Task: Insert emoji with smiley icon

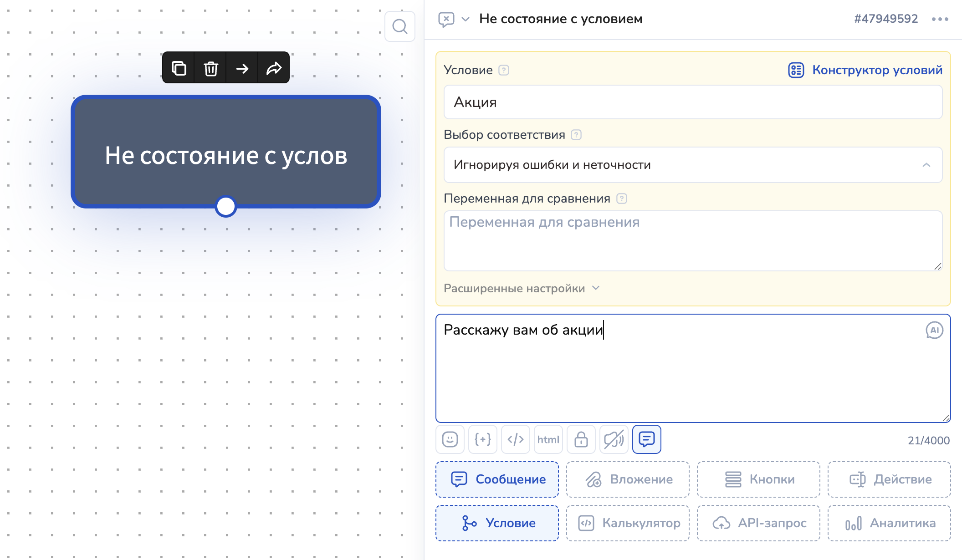Action: 450,439
